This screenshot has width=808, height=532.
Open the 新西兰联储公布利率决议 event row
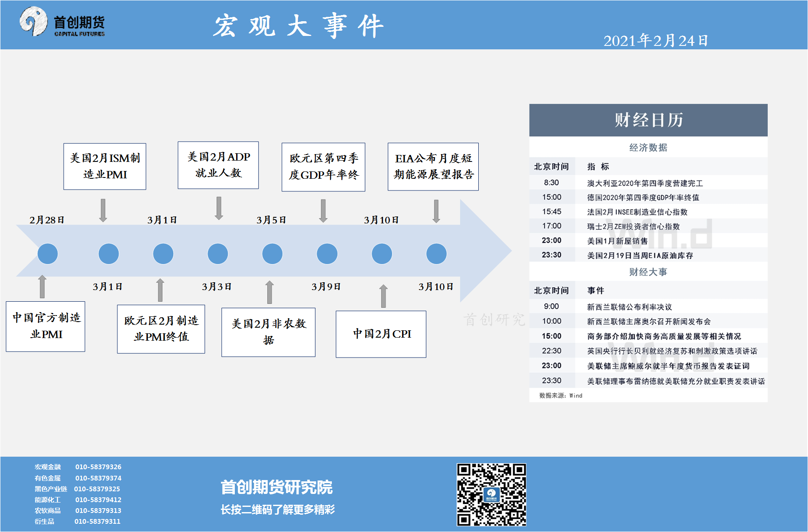(x=629, y=307)
